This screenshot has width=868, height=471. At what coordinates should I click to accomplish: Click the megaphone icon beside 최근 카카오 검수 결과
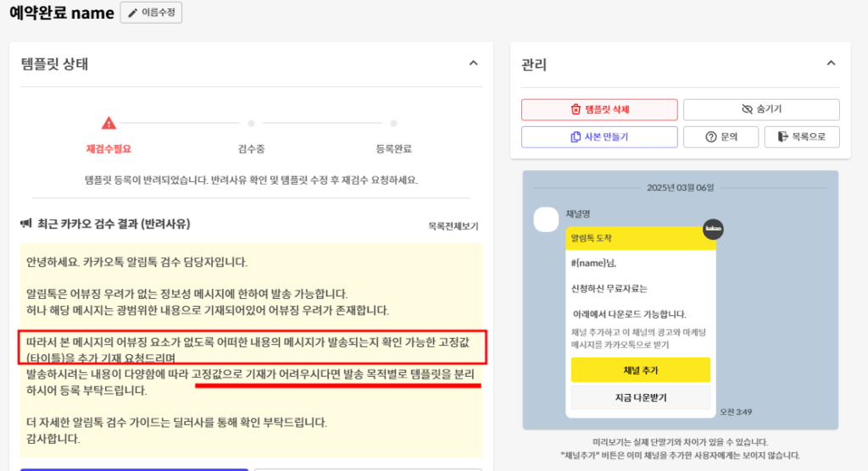pos(26,224)
